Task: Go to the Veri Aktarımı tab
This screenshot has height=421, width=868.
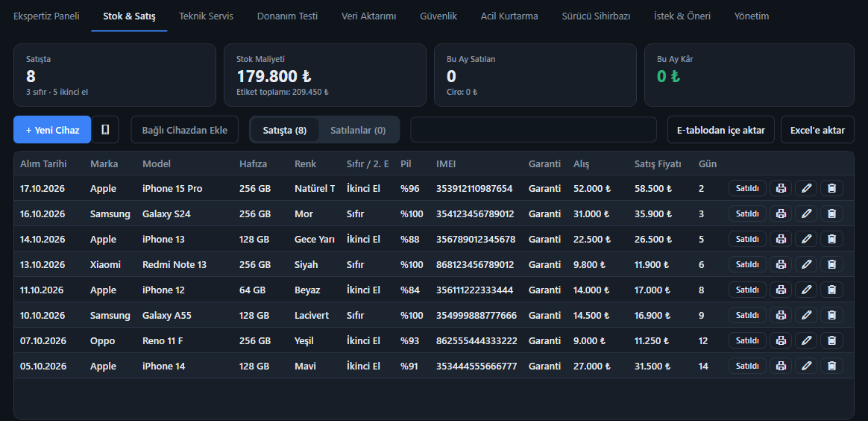Action: [x=368, y=16]
